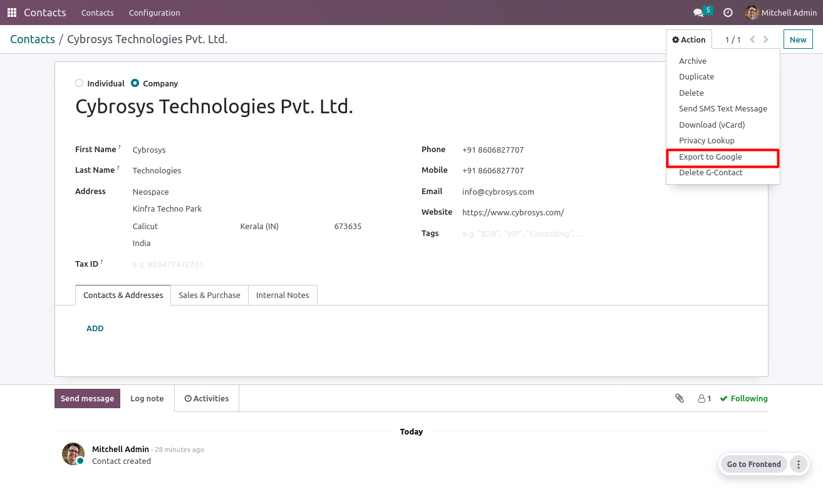Image resolution: width=823 pixels, height=504 pixels.
Task: Select Download (vCard) option
Action: [x=723, y=125]
